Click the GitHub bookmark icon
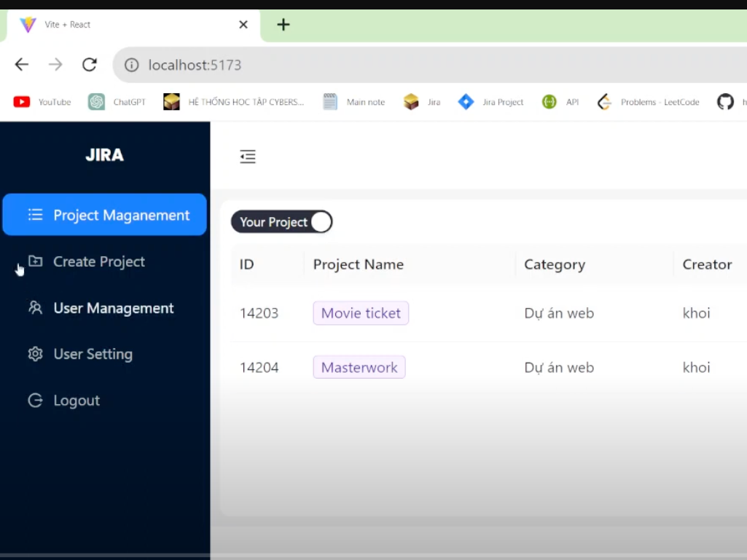Viewport: 747px width, 560px height. [x=725, y=102]
